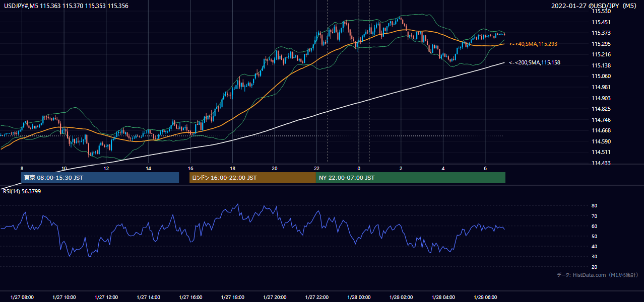644x302 pixels.
Task: Select the 東京 08:00-15:30 JST session bar
Action: click(x=100, y=178)
